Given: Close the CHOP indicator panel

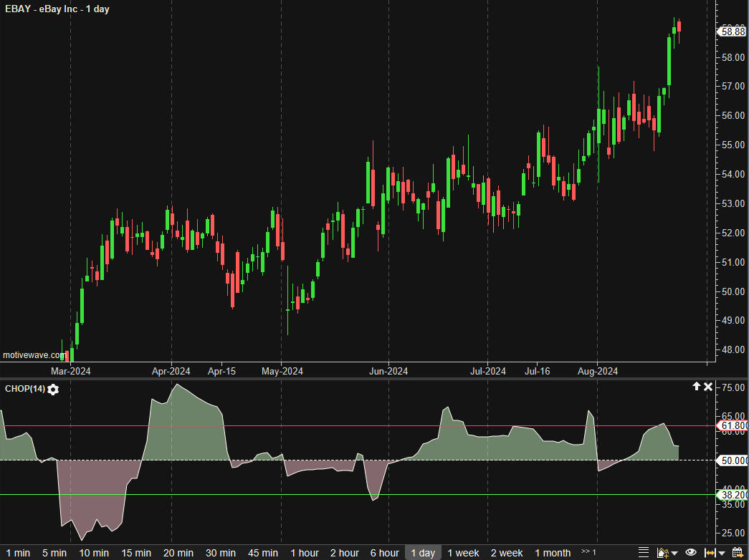Looking at the screenshot, I should (708, 387).
